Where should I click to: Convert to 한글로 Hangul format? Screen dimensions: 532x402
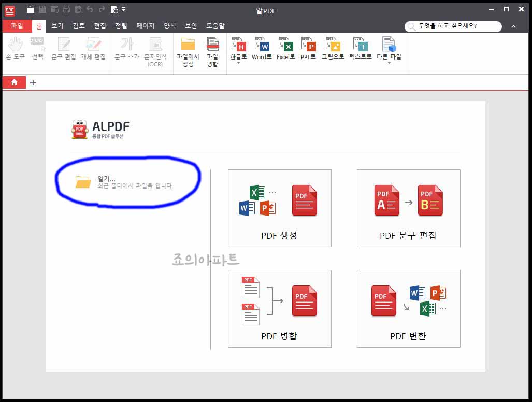[x=238, y=48]
